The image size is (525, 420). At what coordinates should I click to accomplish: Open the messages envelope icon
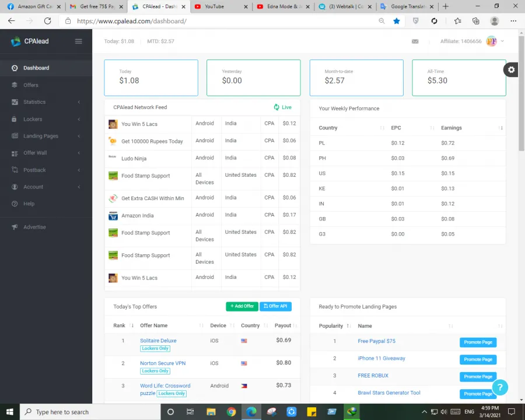pos(415,41)
